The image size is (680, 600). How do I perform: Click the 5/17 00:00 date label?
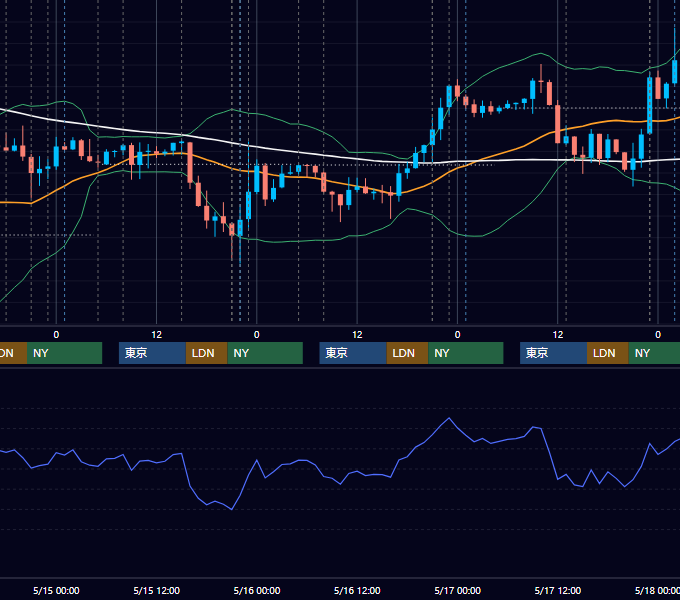[x=458, y=590]
